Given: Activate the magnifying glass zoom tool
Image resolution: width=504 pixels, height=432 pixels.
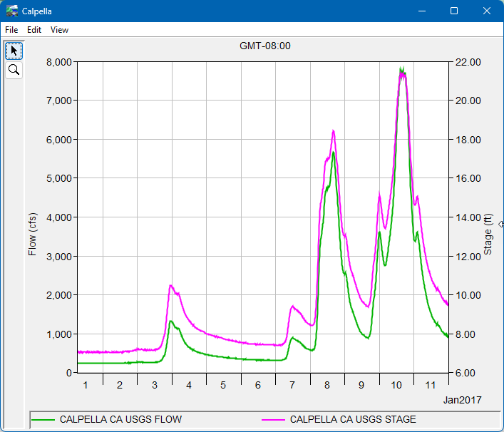Looking at the screenshot, I should click(14, 70).
